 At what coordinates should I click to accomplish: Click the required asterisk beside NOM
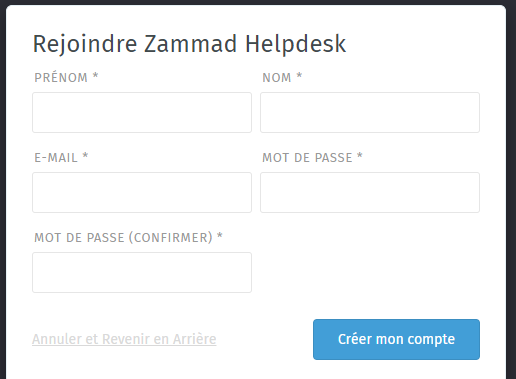299,76
